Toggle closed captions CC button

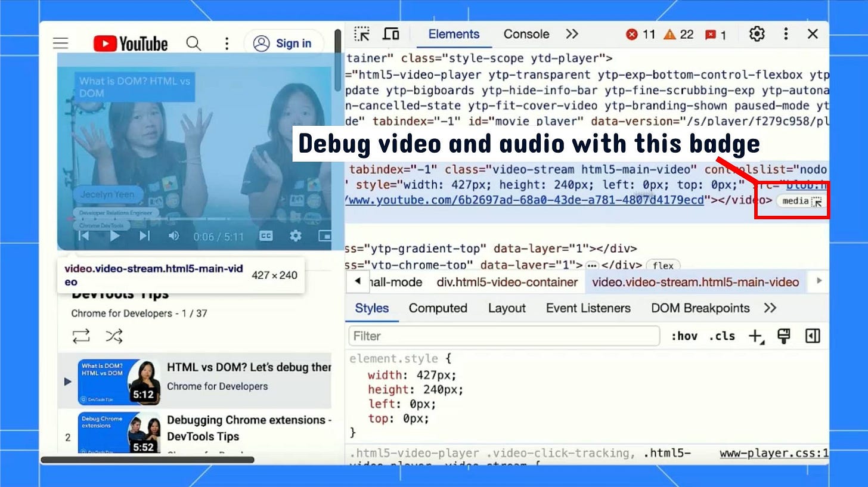[266, 236]
